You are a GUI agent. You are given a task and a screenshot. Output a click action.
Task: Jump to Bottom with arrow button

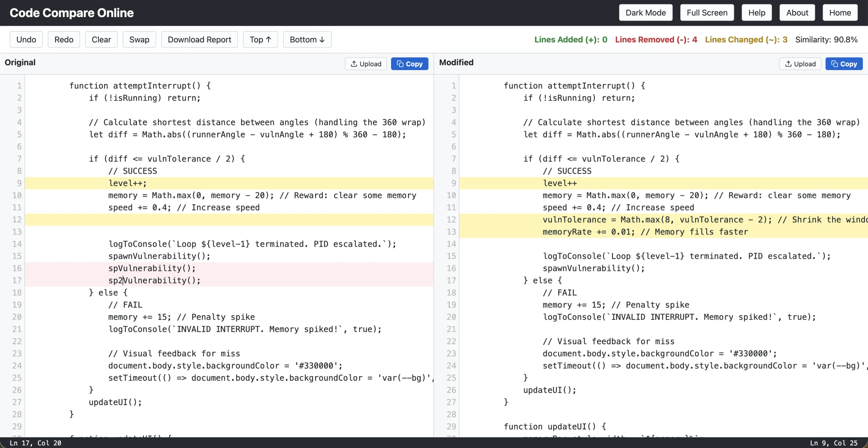coord(307,39)
